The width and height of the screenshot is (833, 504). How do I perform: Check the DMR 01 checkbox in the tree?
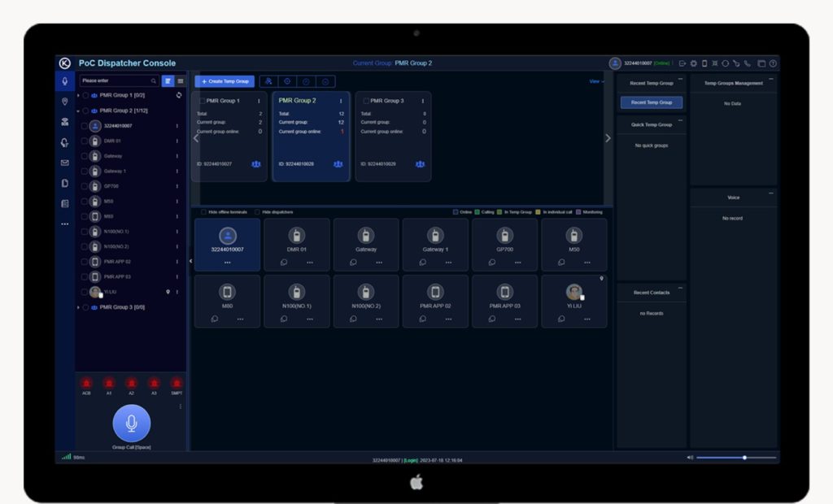[84, 141]
